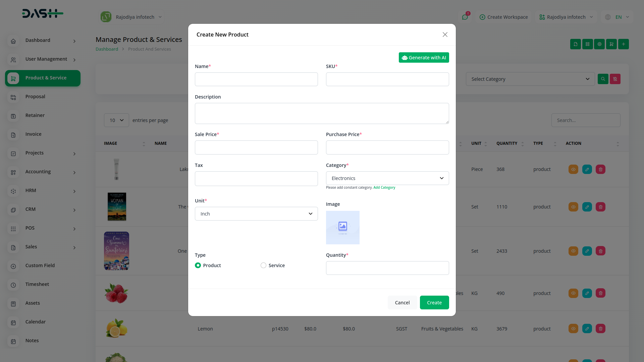Open the Invoice sidebar menu item

tap(34, 134)
